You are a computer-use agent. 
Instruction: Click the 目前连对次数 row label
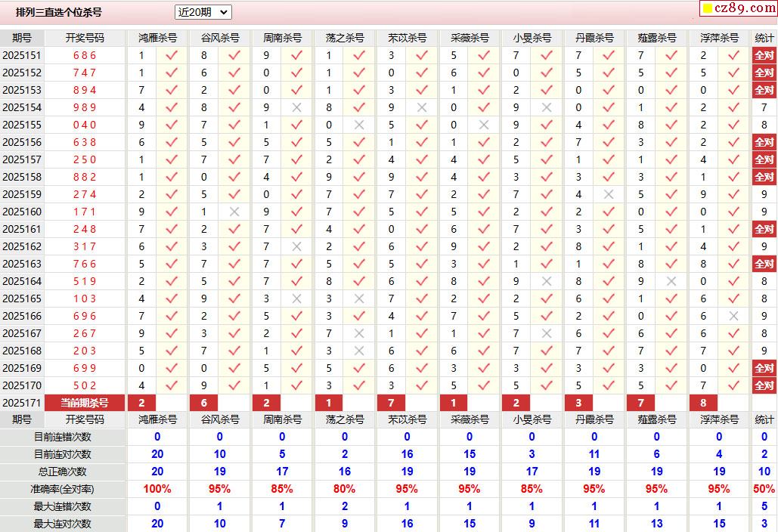63,454
